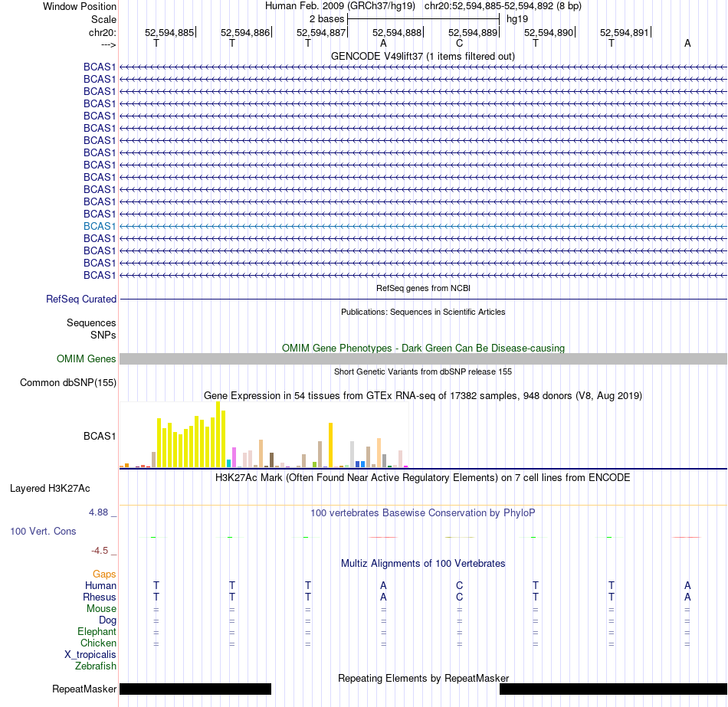This screenshot has width=728, height=707.
Task: Click the Multiz Alignments of 100 Vertebrates title
Action: point(423,564)
